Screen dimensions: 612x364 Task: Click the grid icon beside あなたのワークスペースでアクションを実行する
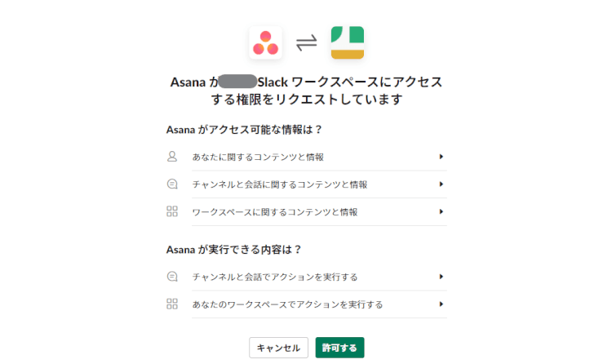[x=172, y=304]
